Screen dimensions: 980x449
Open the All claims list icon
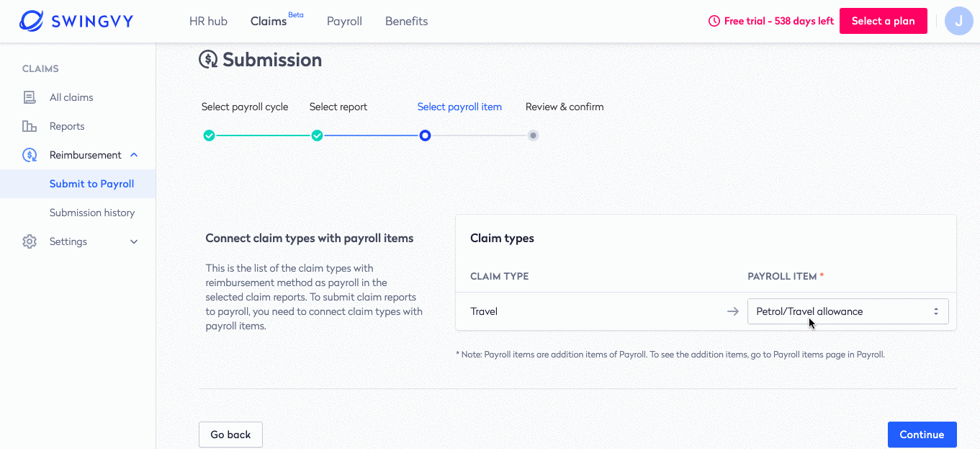30,97
